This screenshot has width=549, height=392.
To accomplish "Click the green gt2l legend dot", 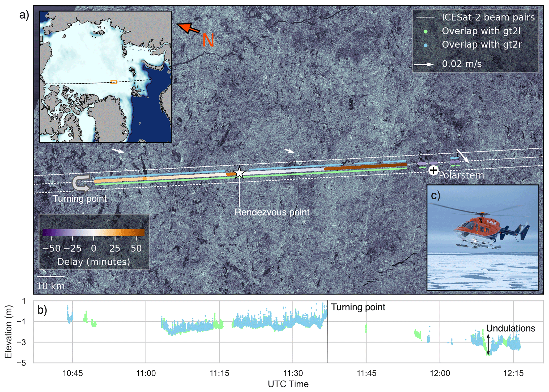I will (425, 32).
